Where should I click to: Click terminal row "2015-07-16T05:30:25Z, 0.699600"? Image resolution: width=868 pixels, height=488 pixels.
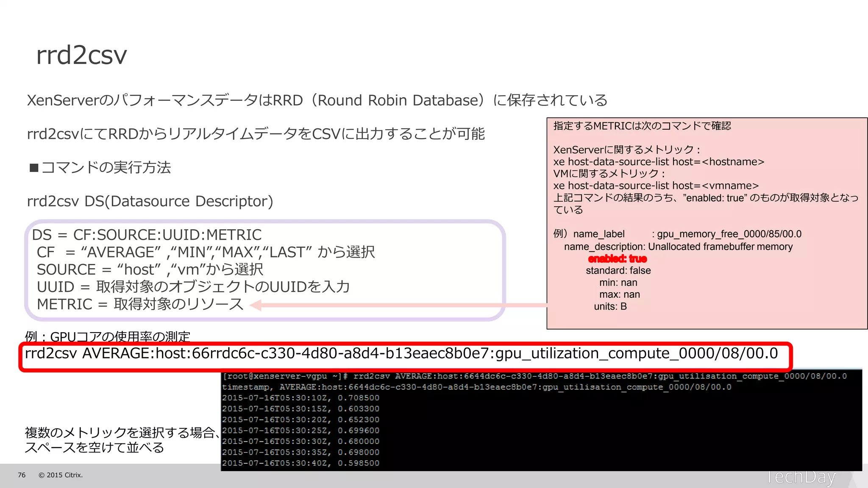click(x=300, y=430)
